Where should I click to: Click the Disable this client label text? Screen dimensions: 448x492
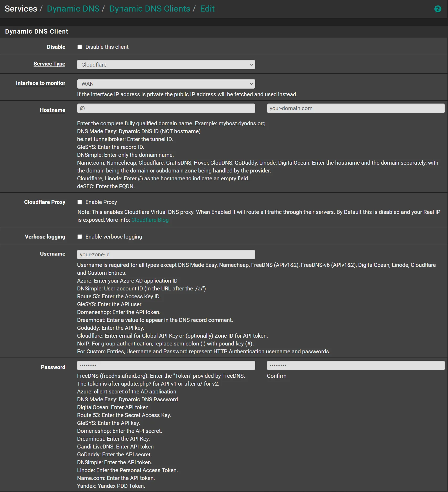pyautogui.click(x=107, y=47)
